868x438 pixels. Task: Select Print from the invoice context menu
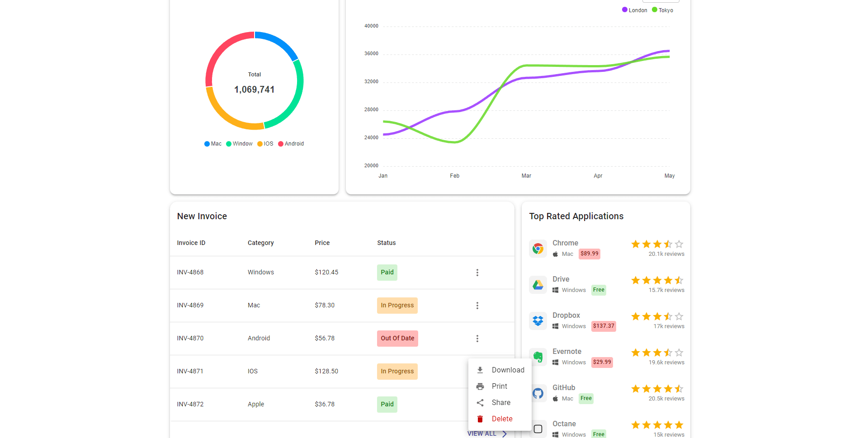pos(500,386)
